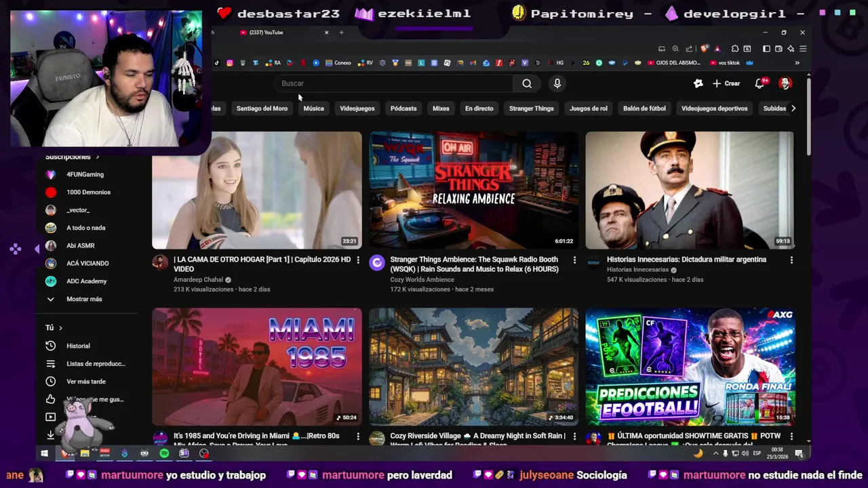Expand hidden bookmarks double chevron
Screen dimensions: 868x488
click(797, 63)
